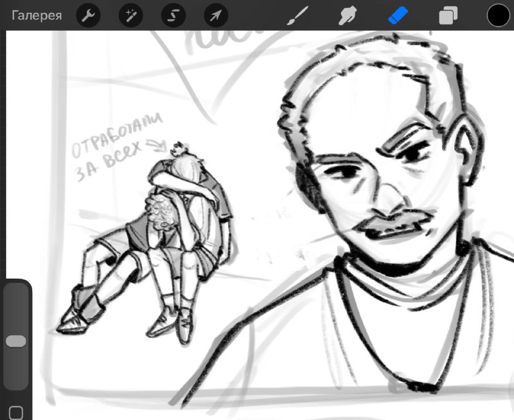Select the Smudge finger tool

pos(348,15)
